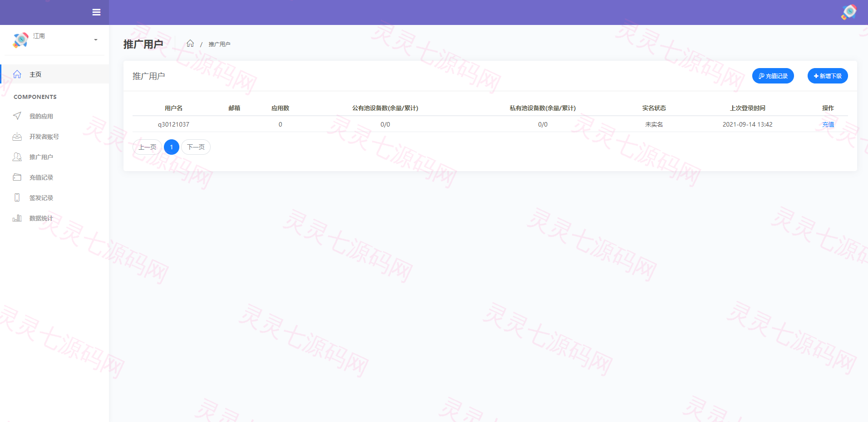Click the 江南 username text
868x422 pixels.
[x=39, y=36]
